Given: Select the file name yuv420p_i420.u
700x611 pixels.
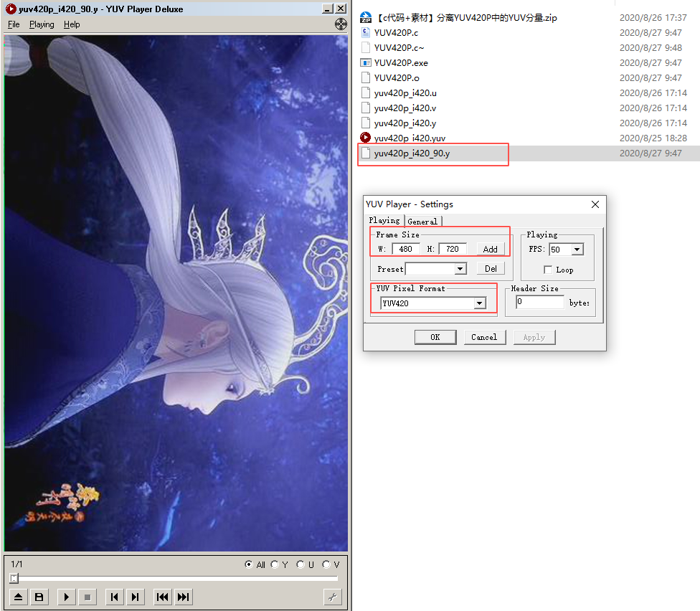Looking at the screenshot, I should coord(405,93).
